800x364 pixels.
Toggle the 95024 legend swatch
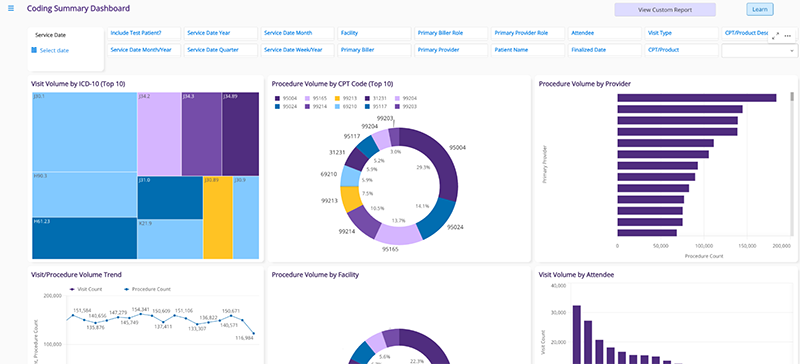tap(277, 107)
